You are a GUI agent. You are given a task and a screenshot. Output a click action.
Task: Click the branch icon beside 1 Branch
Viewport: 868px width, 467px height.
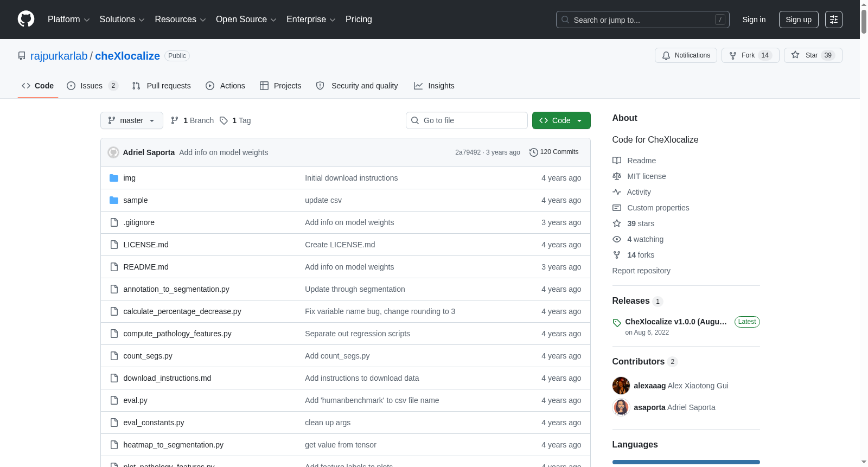(x=175, y=120)
